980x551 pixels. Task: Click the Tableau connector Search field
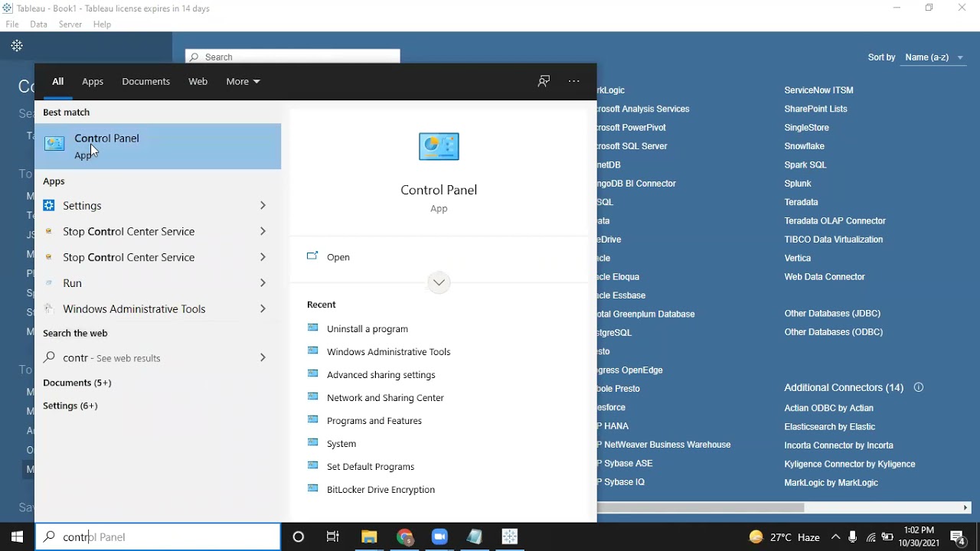[292, 57]
